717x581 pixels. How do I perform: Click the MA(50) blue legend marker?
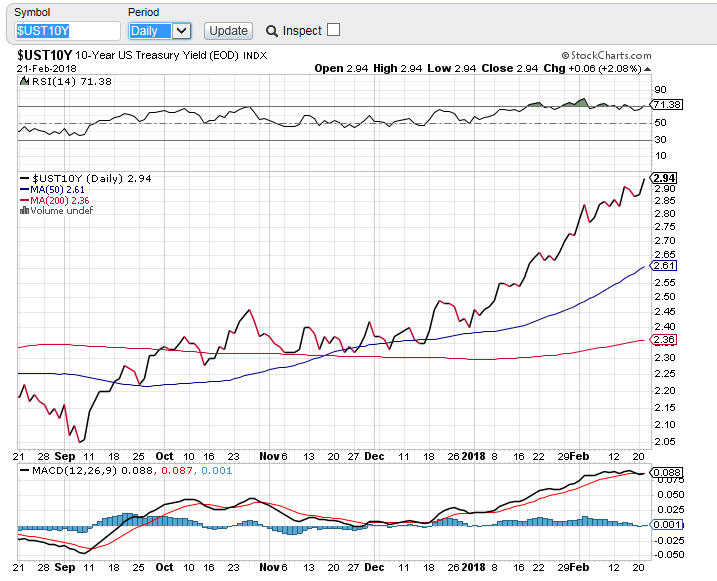coord(23,190)
